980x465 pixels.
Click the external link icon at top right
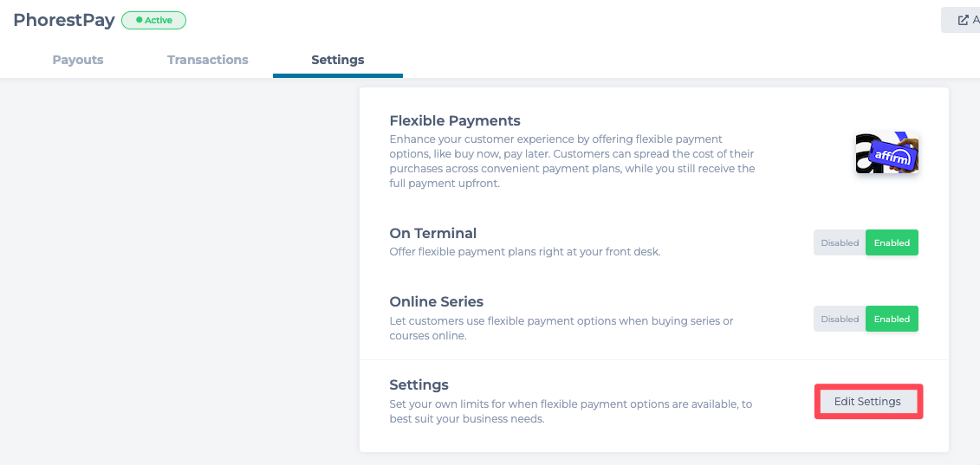[x=963, y=20]
